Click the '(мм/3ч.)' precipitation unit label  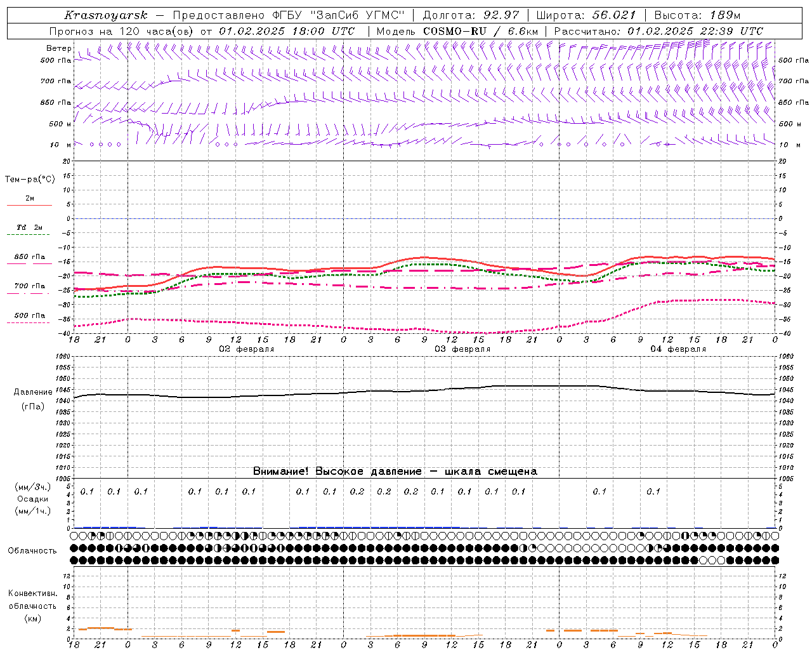coord(33,487)
